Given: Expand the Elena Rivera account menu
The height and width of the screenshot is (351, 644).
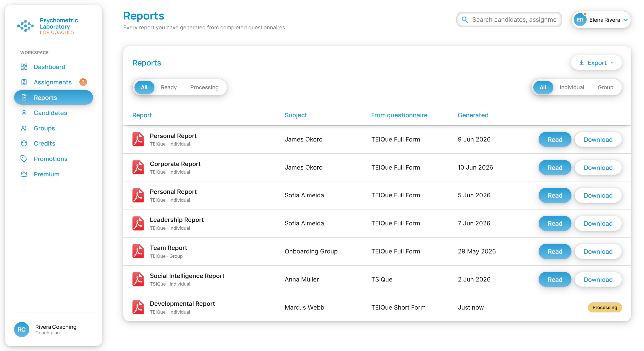Looking at the screenshot, I should click(601, 20).
